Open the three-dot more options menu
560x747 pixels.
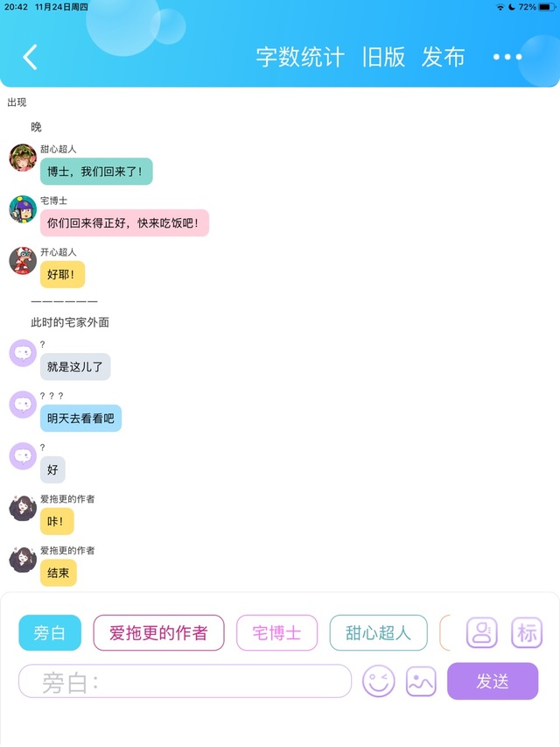point(507,57)
